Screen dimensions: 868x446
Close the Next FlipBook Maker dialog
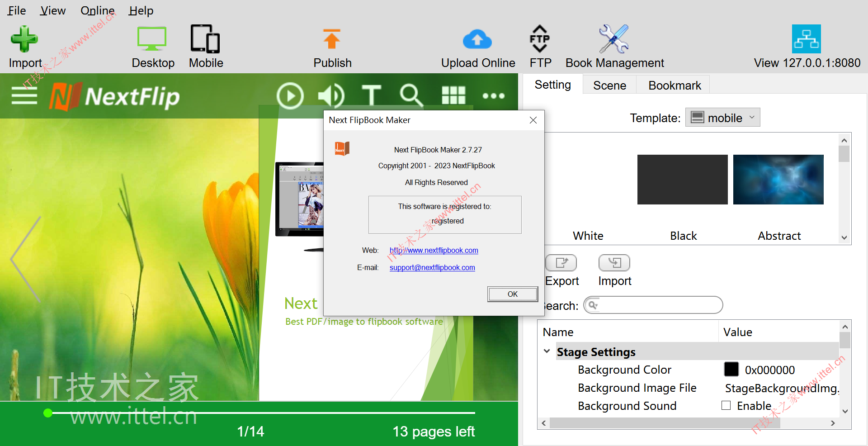(x=533, y=120)
